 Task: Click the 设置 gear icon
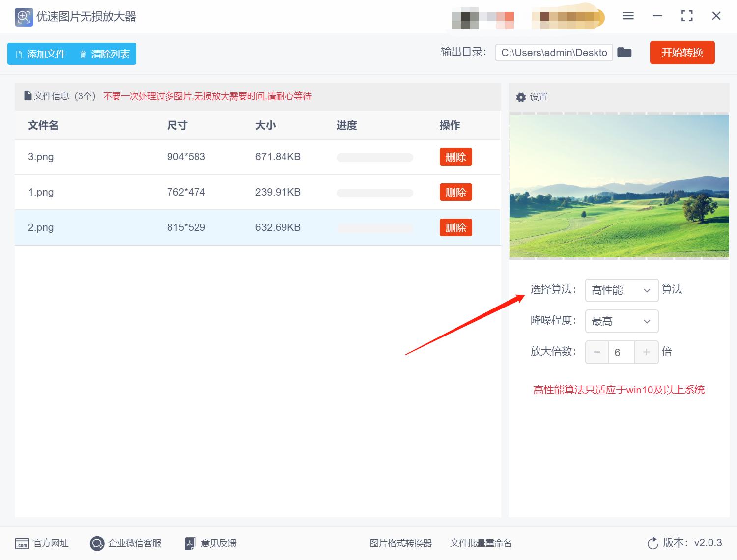tap(521, 97)
